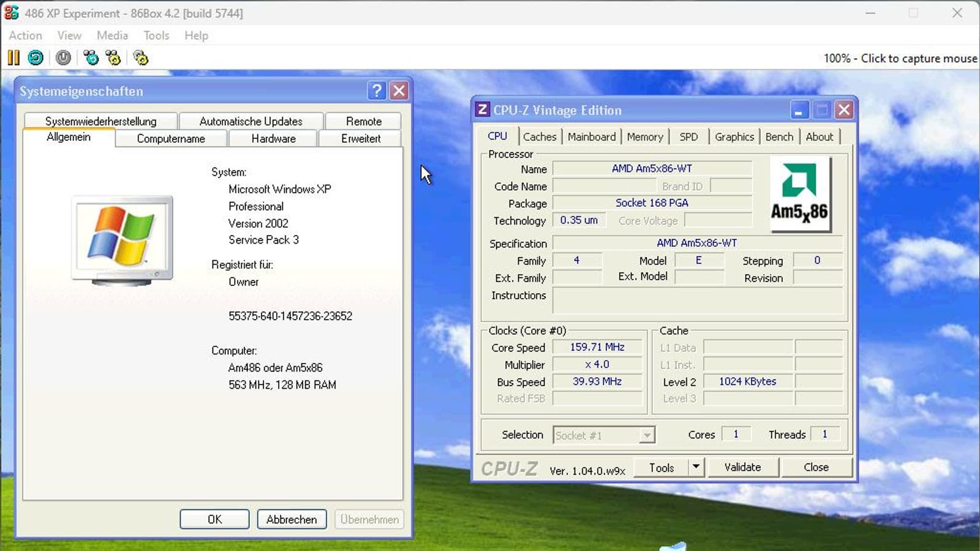Send Ctrl+Alt+Esc via toolbar icon
The width and height of the screenshot is (980, 551).
[113, 58]
